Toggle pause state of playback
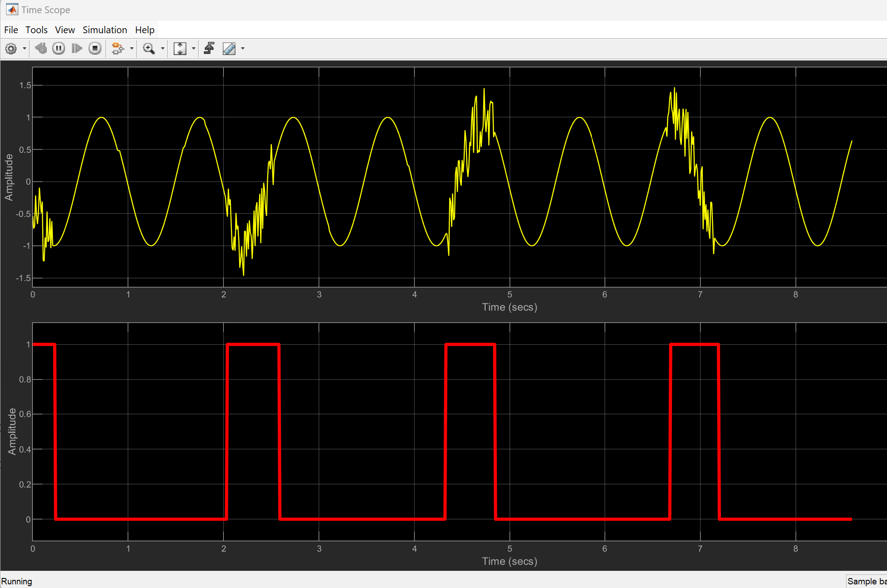Image resolution: width=887 pixels, height=588 pixels. (x=58, y=49)
